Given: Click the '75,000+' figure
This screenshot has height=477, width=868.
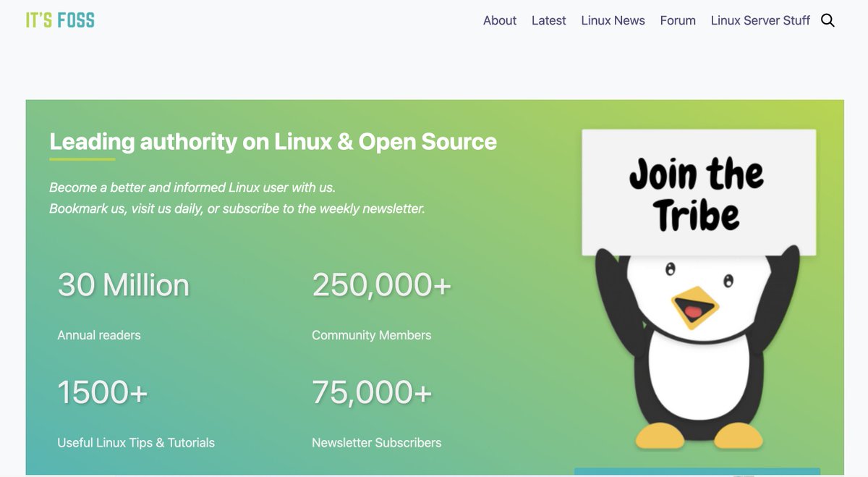Looking at the screenshot, I should coord(372,392).
